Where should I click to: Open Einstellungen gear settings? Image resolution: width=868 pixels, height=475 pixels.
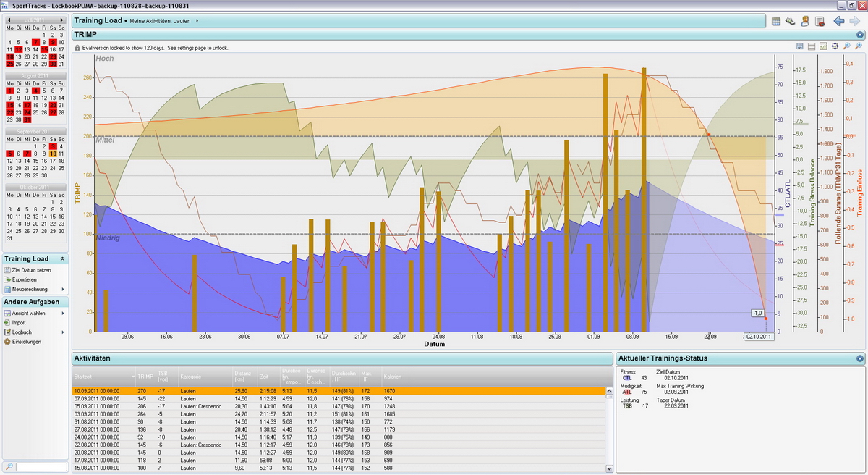pos(26,342)
